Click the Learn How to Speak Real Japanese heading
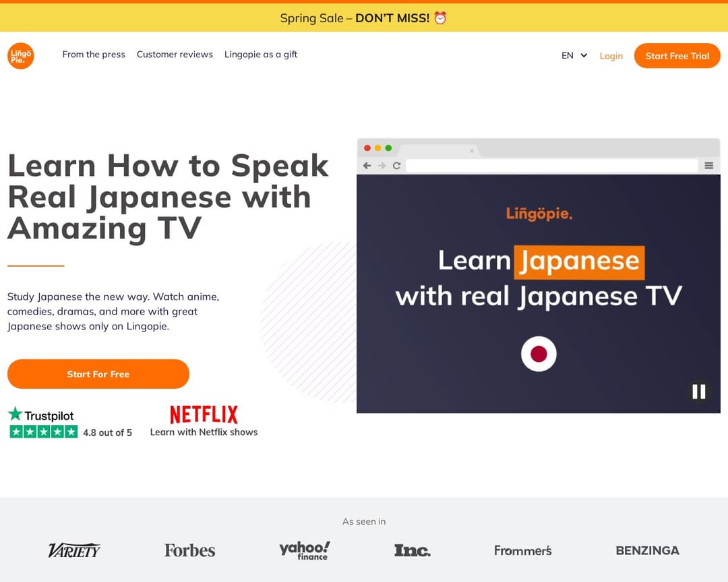The width and height of the screenshot is (728, 582). point(168,197)
